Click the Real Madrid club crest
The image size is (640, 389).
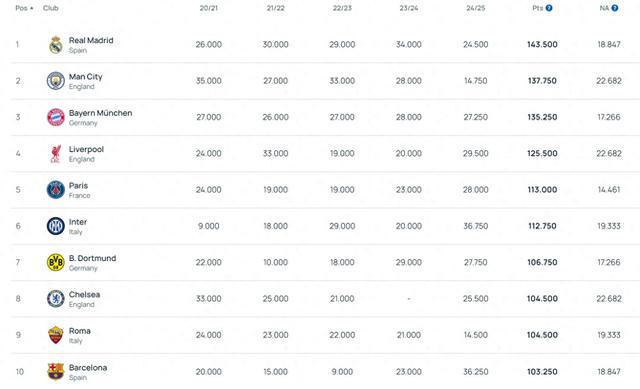56,45
